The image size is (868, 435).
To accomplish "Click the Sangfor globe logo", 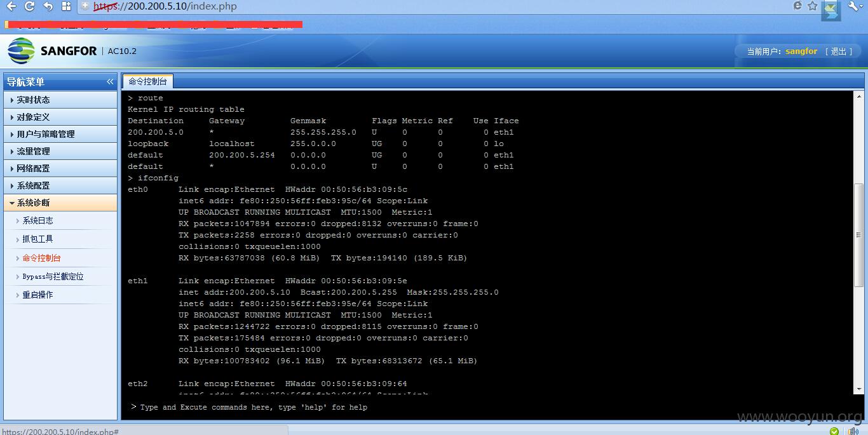I will 21,51.
